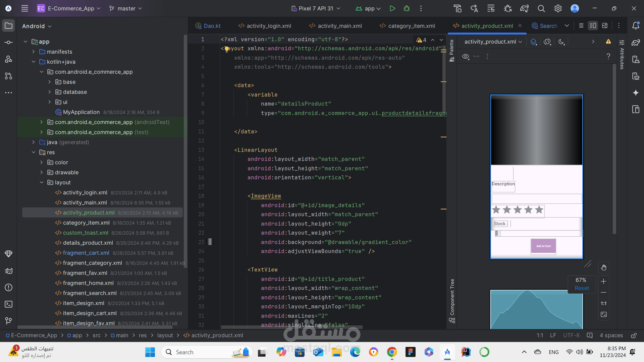
Task: Open more run actions menu
Action: pos(421,8)
